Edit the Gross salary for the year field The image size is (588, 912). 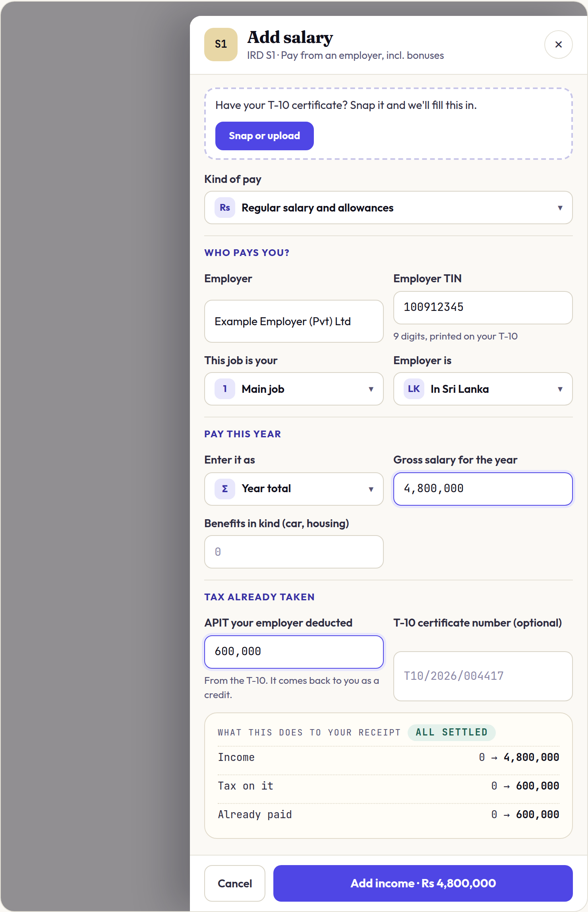(x=483, y=489)
